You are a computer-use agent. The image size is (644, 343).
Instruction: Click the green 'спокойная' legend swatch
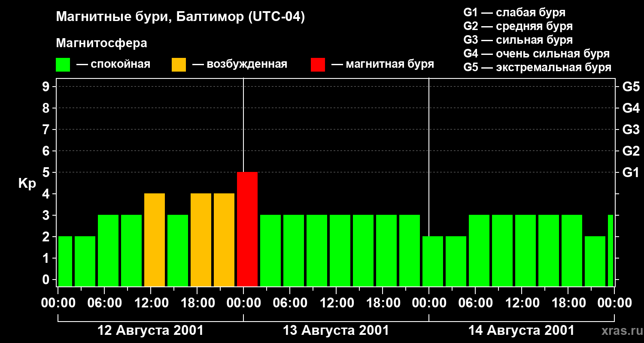coord(63,65)
